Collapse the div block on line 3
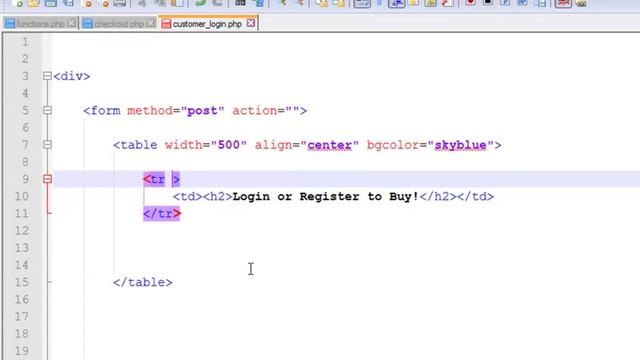This screenshot has height=360, width=640. pos(47,76)
